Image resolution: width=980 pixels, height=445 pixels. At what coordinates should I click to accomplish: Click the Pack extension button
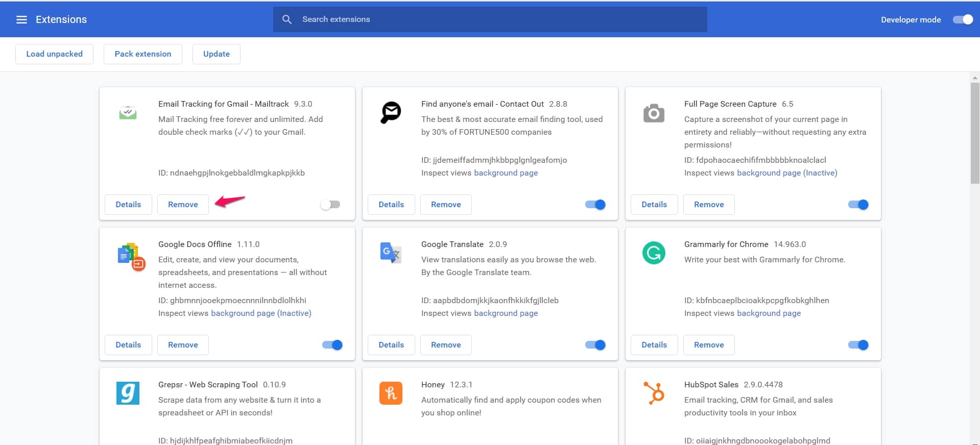pos(143,54)
